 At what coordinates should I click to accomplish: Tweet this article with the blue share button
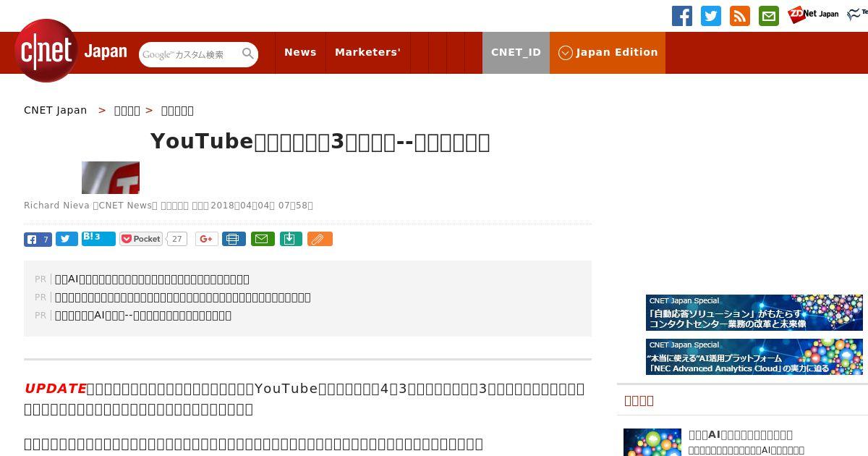pos(67,239)
